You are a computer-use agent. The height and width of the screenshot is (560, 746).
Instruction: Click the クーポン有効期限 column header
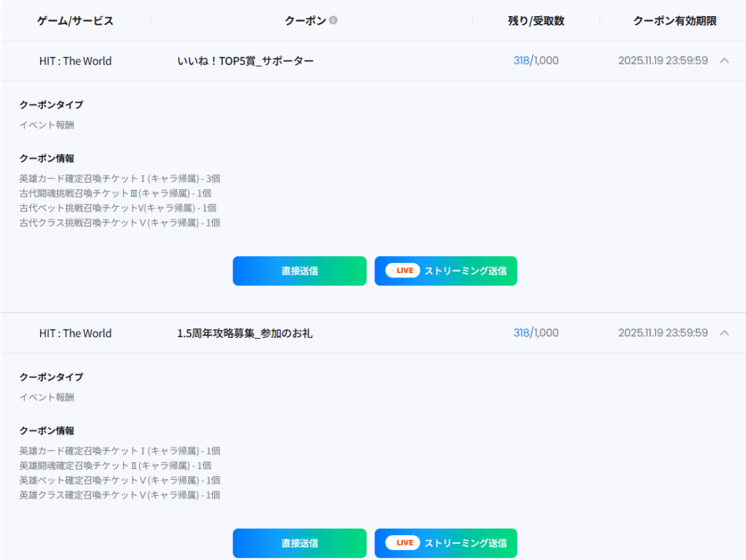pyautogui.click(x=675, y=21)
